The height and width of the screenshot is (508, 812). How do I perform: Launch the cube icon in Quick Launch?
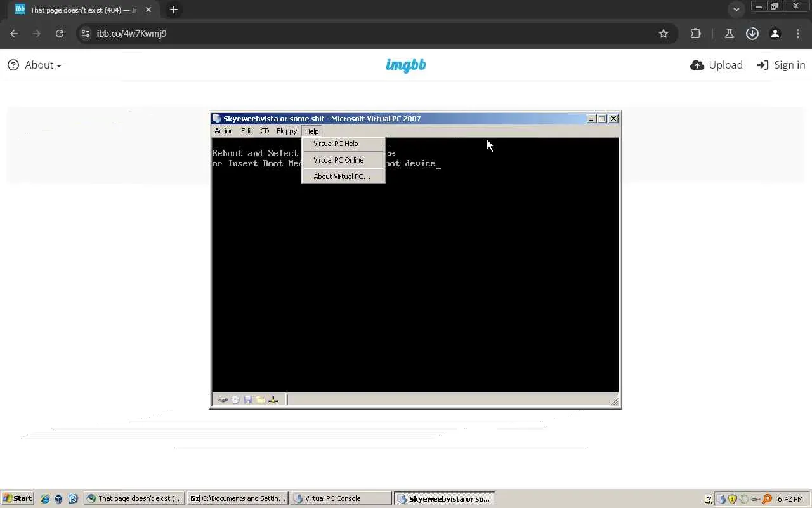58,499
